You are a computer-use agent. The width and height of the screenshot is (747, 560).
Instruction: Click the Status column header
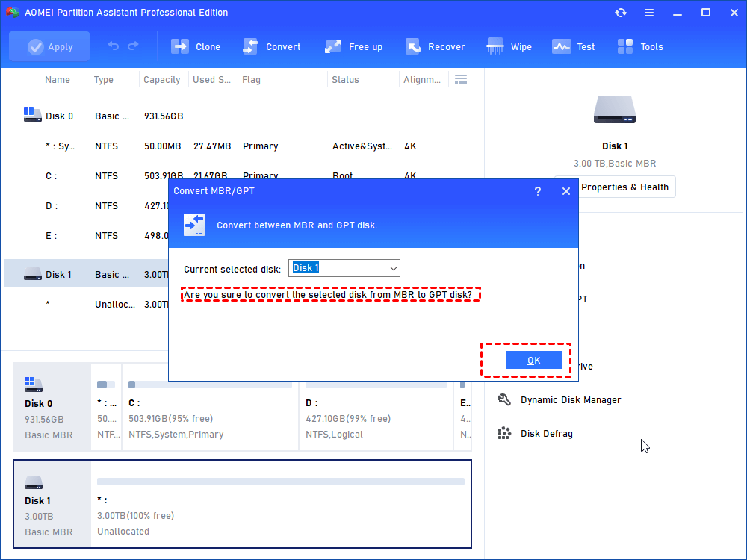345,80
